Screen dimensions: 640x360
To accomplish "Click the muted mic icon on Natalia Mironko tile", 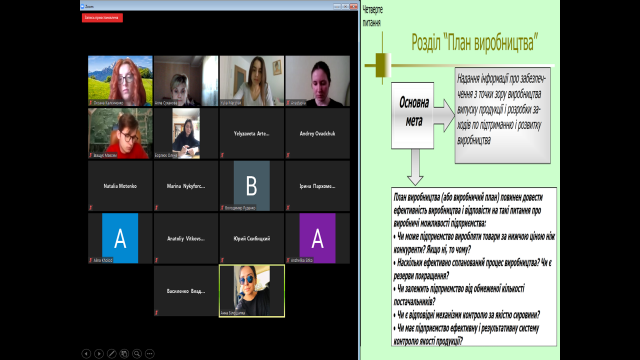I will (91, 208).
